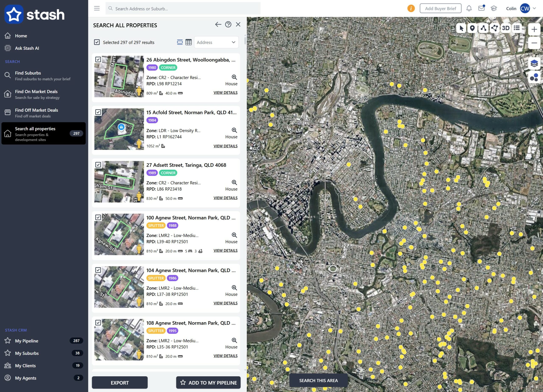Switch to table grid view

pyautogui.click(x=188, y=42)
